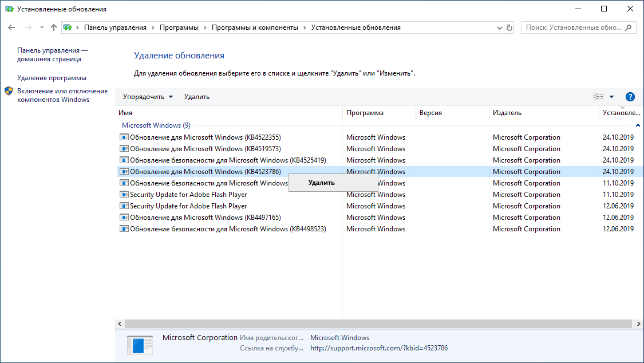Select security update KB4525419
The image size is (644, 363).
tap(228, 160)
